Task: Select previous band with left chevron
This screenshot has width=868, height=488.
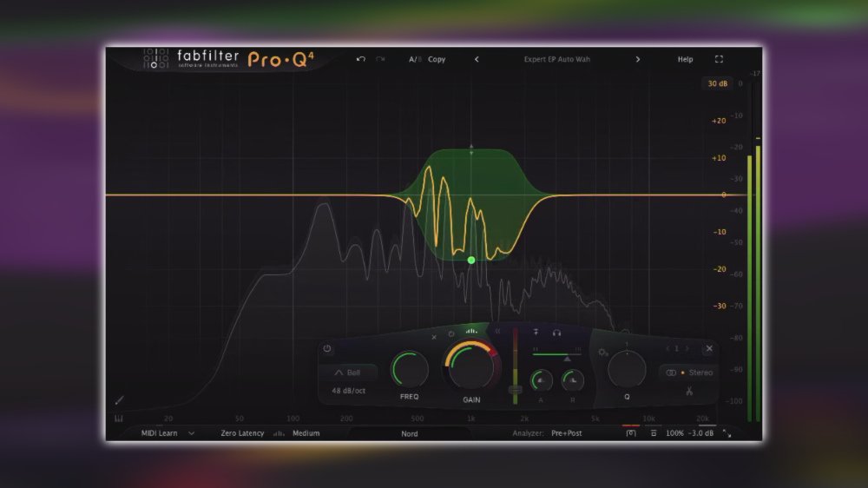Action: point(667,348)
